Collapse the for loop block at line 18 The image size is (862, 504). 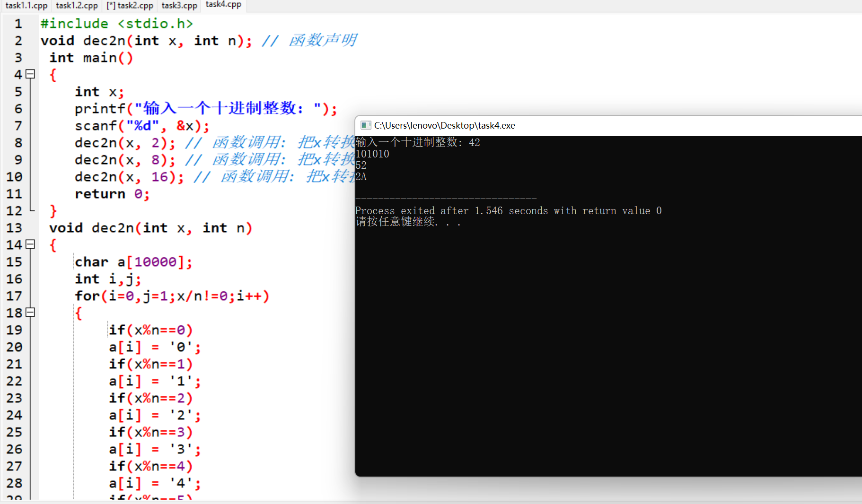30,312
